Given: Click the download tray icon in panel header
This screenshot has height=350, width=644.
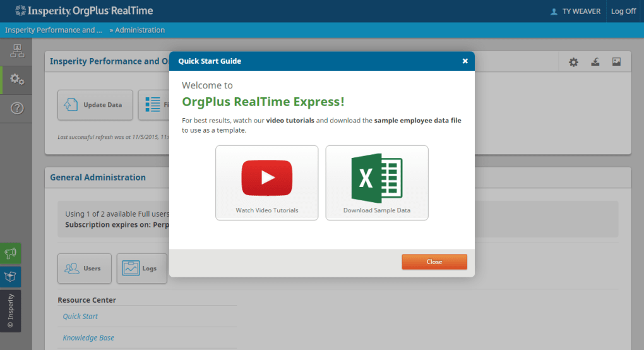Looking at the screenshot, I should point(595,62).
